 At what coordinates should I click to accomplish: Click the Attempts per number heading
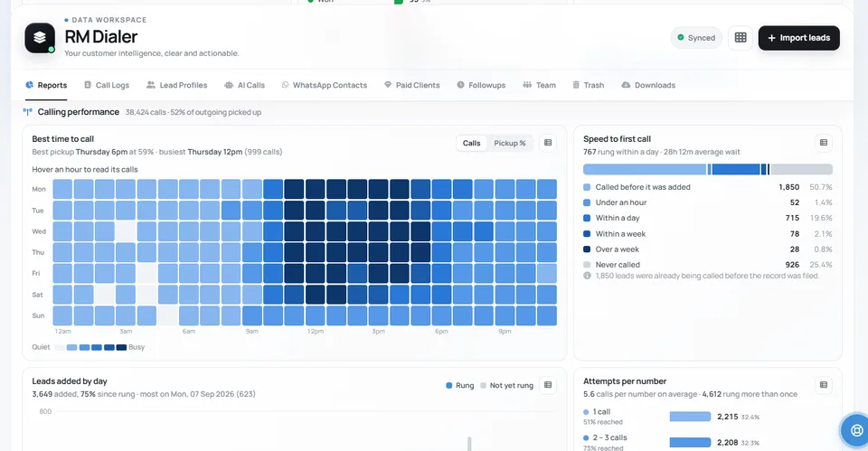(625, 381)
